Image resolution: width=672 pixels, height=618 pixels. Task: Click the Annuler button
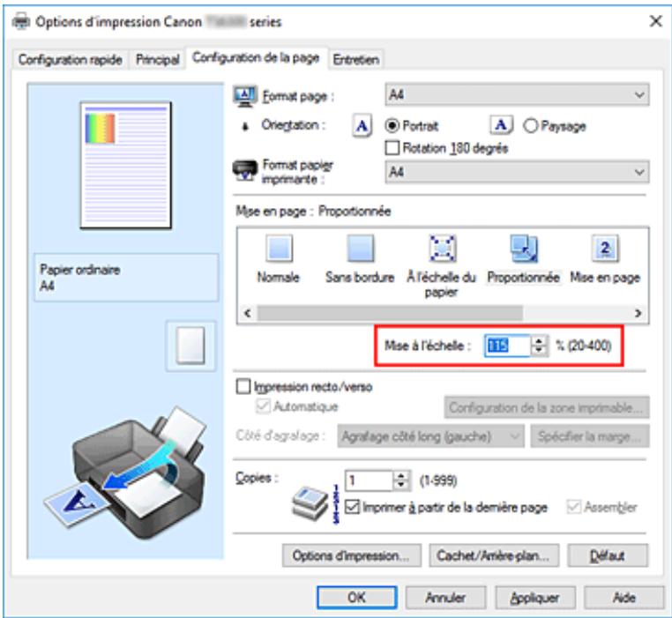click(x=445, y=597)
